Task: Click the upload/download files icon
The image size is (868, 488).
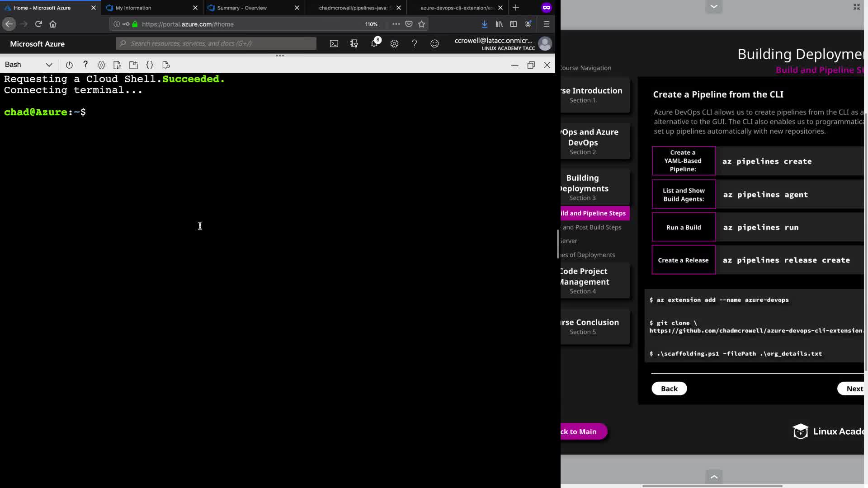Action: [117, 65]
